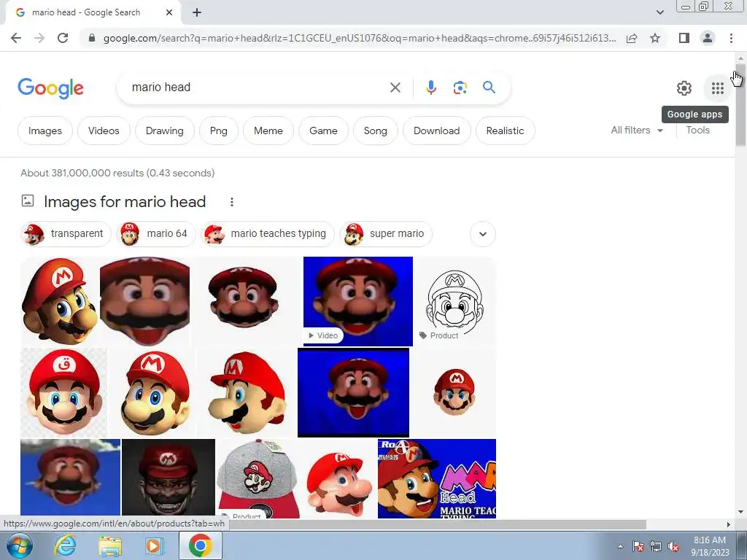
Task: Click the address bar URL
Action: [360, 38]
